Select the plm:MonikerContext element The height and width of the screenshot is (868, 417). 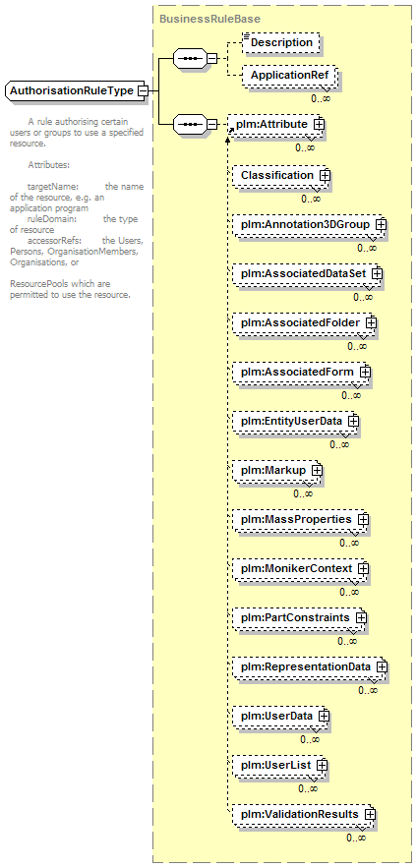coord(300,568)
